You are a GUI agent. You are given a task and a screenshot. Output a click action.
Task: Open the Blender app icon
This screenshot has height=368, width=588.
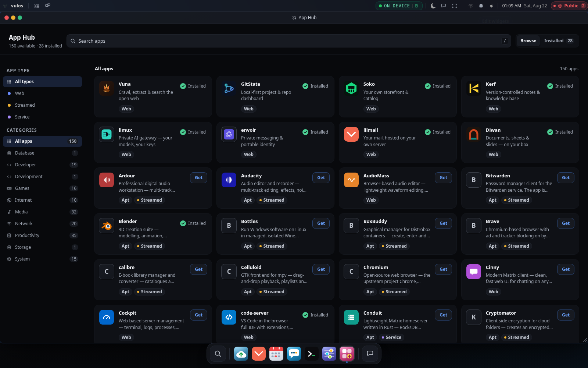(107, 226)
